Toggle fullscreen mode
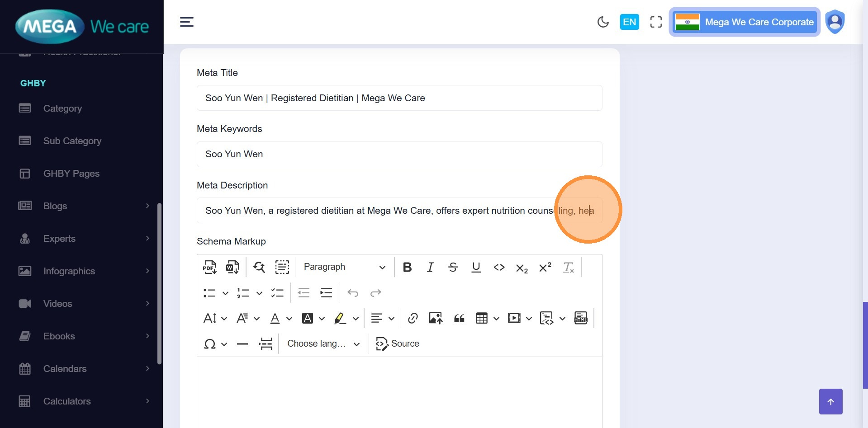This screenshot has height=428, width=868. pyautogui.click(x=656, y=22)
